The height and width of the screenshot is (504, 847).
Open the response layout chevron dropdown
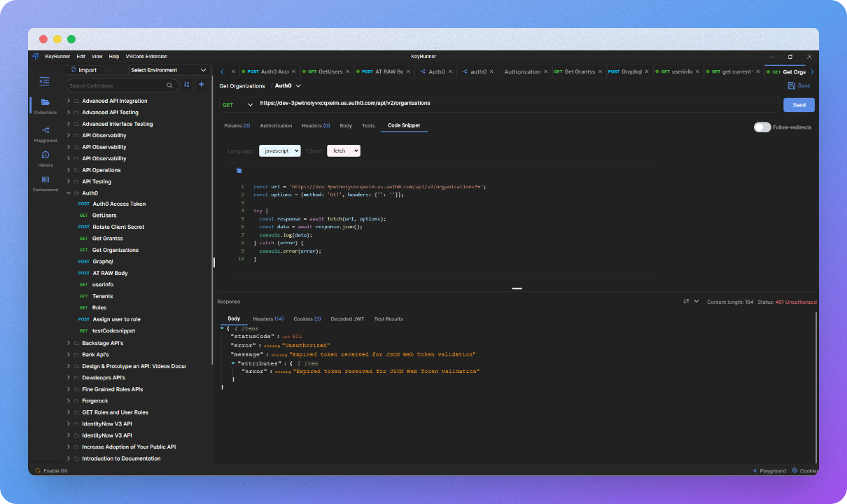[x=696, y=301]
